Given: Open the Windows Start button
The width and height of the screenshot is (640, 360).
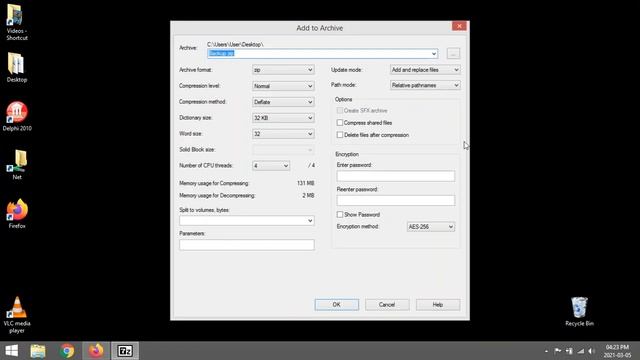Looking at the screenshot, I should 12,351.
